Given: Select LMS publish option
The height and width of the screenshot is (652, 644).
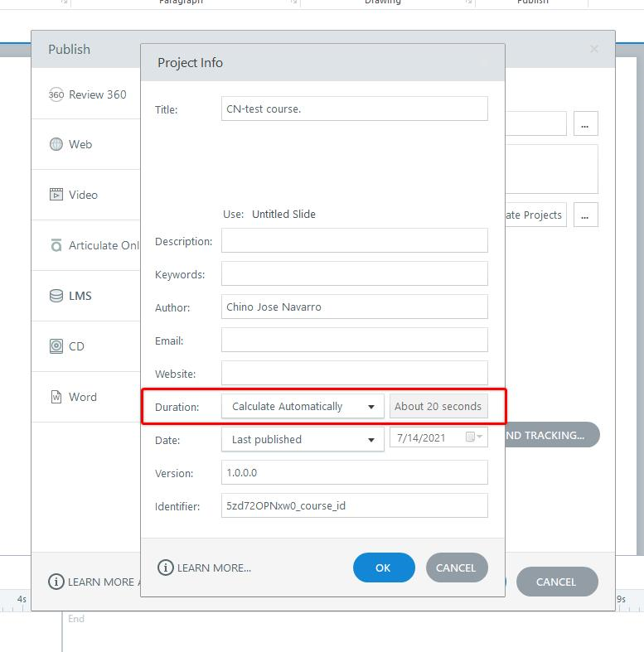Looking at the screenshot, I should 86,296.
